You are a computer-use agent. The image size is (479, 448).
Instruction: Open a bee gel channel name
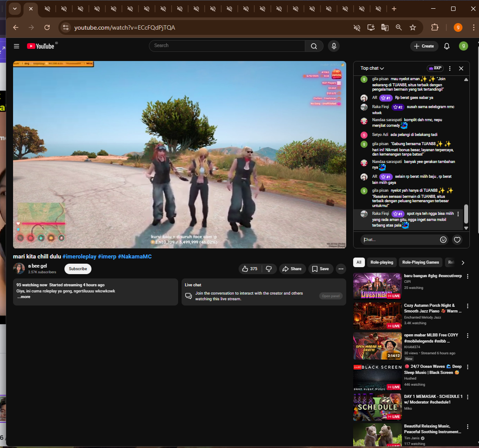coord(37,266)
